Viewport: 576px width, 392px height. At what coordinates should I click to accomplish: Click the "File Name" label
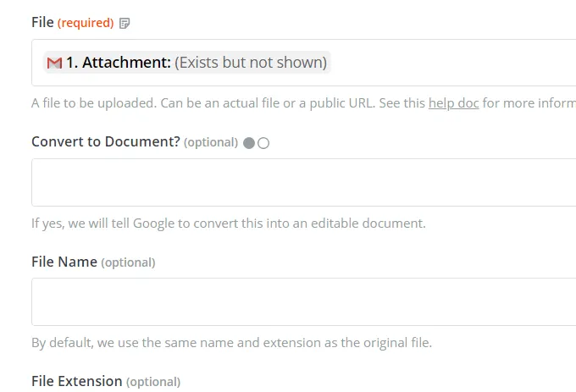(x=64, y=262)
